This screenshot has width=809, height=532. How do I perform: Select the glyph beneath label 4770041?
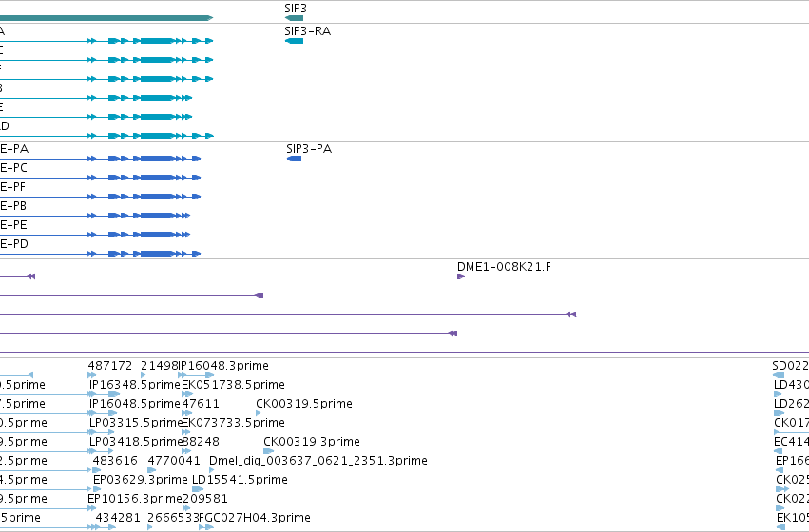point(152,470)
